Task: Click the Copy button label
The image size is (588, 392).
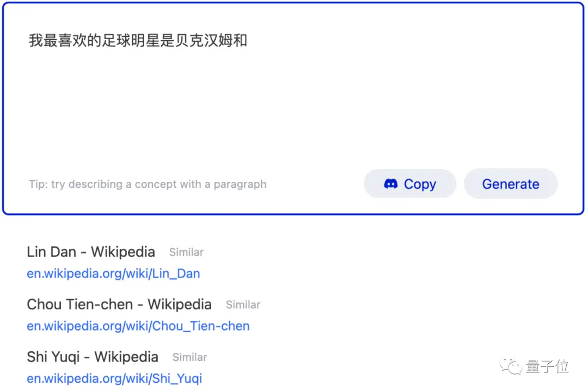Action: point(420,184)
